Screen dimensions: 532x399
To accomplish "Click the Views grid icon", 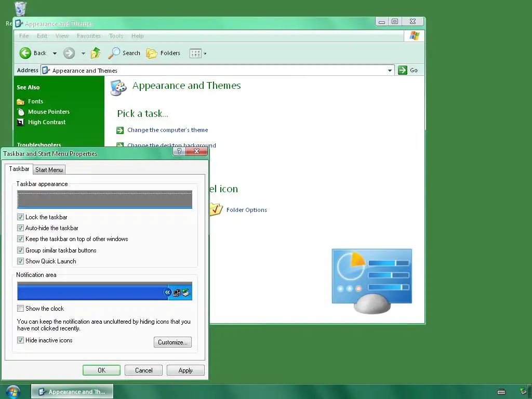I will click(195, 54).
